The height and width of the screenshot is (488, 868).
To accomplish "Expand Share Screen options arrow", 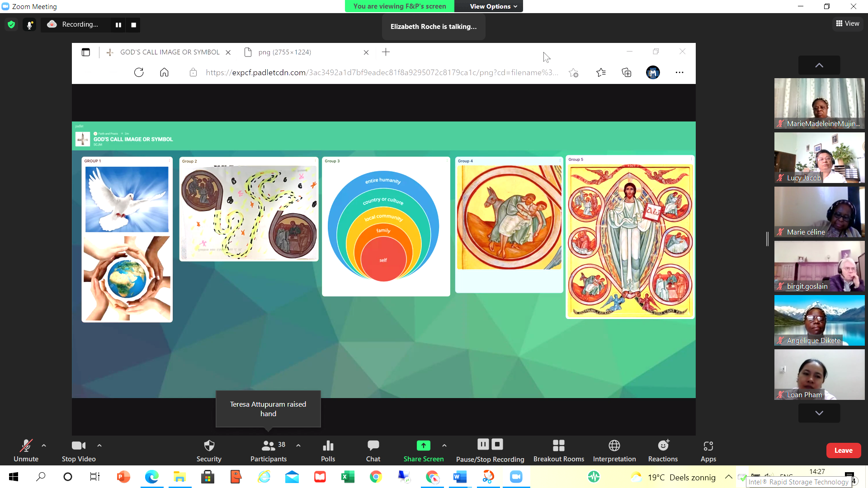I will 444,446.
